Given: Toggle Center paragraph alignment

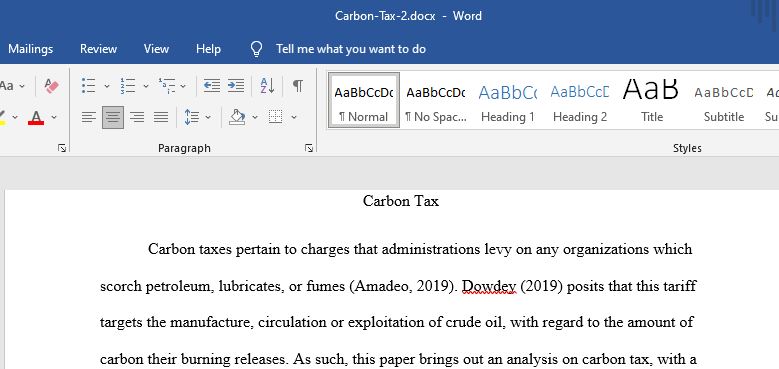Looking at the screenshot, I should (x=113, y=117).
